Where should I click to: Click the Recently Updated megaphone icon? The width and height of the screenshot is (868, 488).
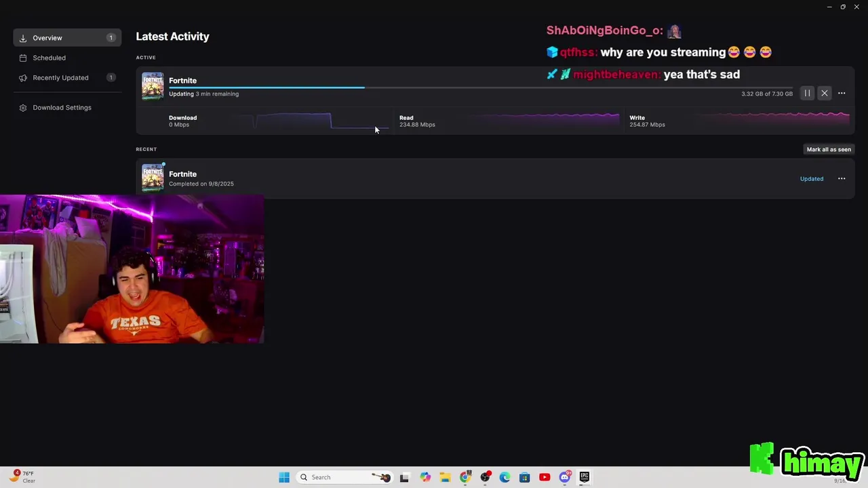pyautogui.click(x=23, y=78)
